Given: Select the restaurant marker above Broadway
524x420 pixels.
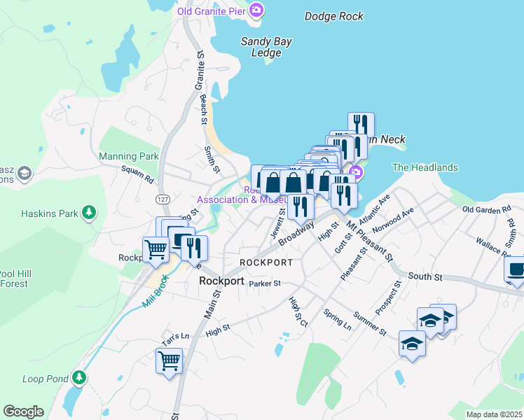Looking at the screenshot, I should click(x=301, y=208).
